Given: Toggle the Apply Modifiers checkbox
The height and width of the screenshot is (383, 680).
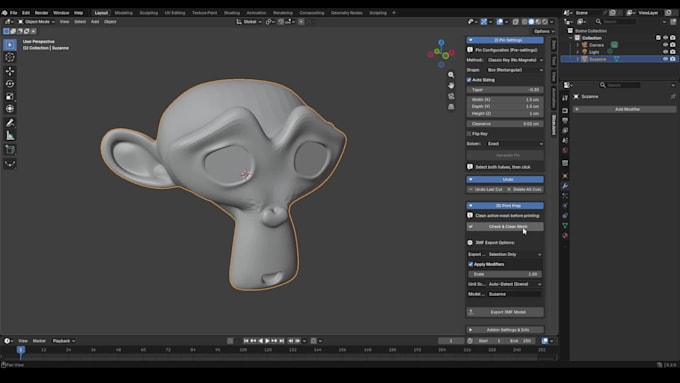Looking at the screenshot, I should click(471, 264).
